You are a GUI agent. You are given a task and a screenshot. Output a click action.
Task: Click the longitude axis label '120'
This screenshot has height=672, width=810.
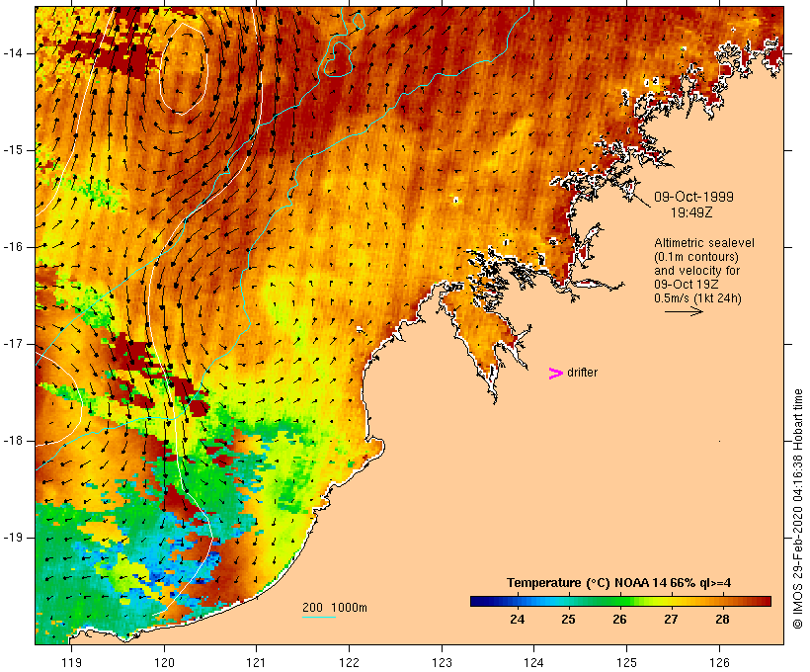[164, 663]
